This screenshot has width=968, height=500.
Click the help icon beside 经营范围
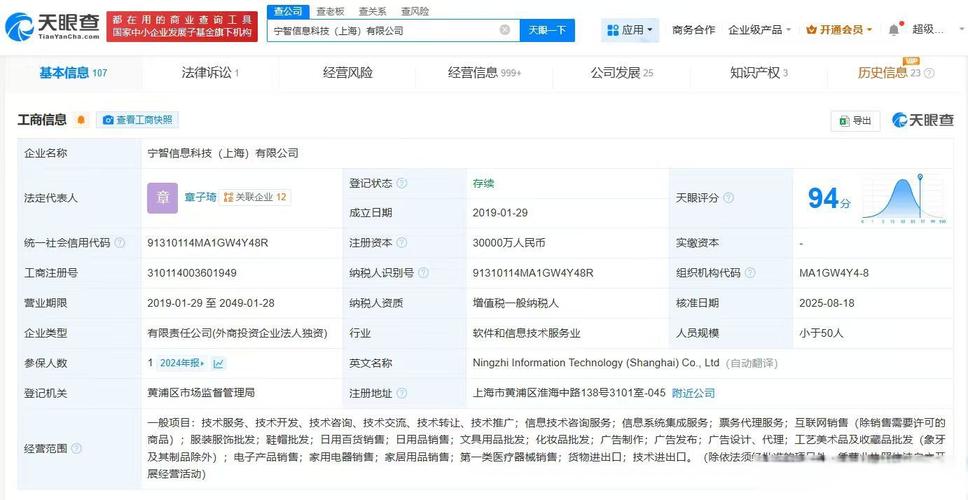point(77,449)
